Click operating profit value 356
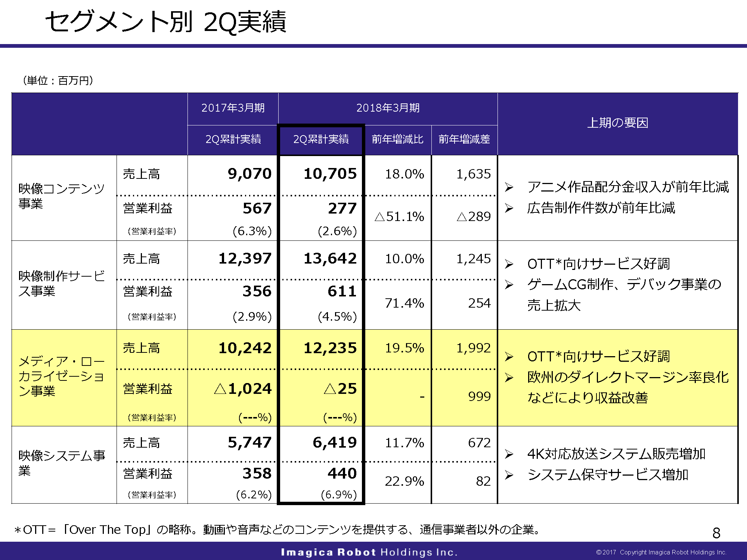747x560 pixels. pyautogui.click(x=257, y=291)
